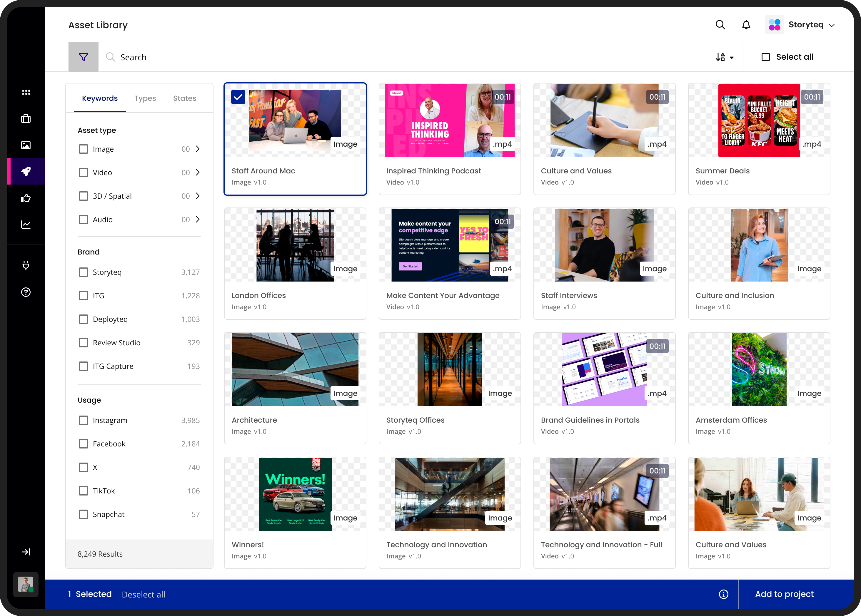Click the info icon in selection bar
861x616 pixels.
point(723,594)
